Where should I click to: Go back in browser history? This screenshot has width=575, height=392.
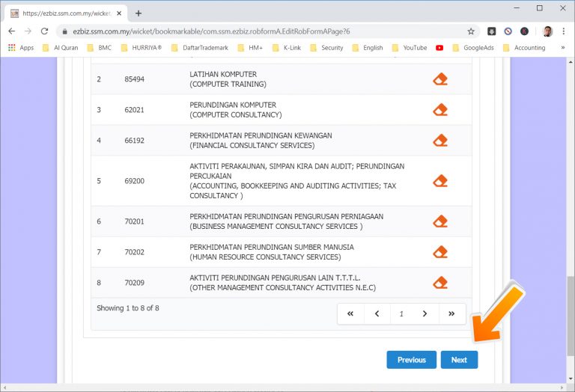pos(12,31)
